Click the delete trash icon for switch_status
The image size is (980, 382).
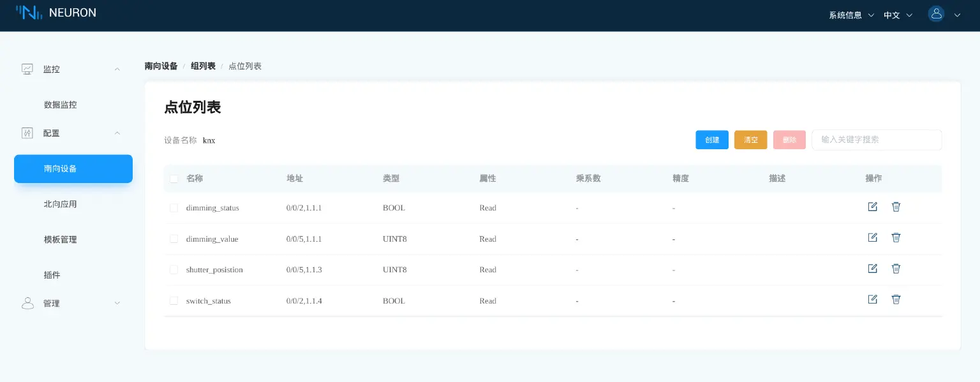(896, 299)
